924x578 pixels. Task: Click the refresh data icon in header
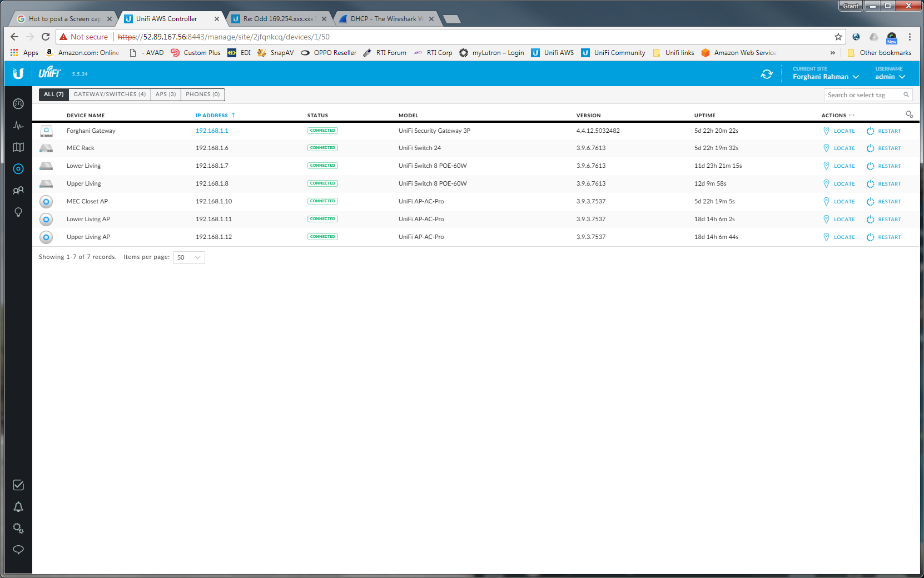tap(767, 74)
